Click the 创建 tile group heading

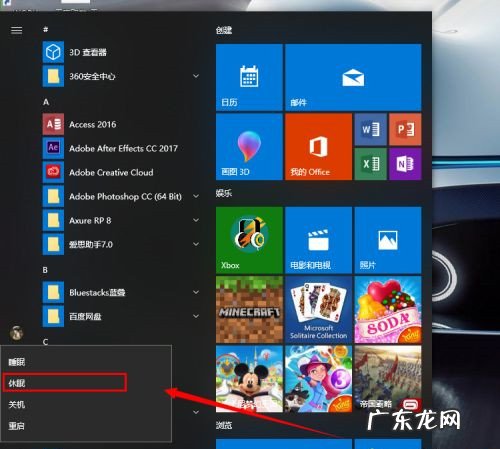224,30
